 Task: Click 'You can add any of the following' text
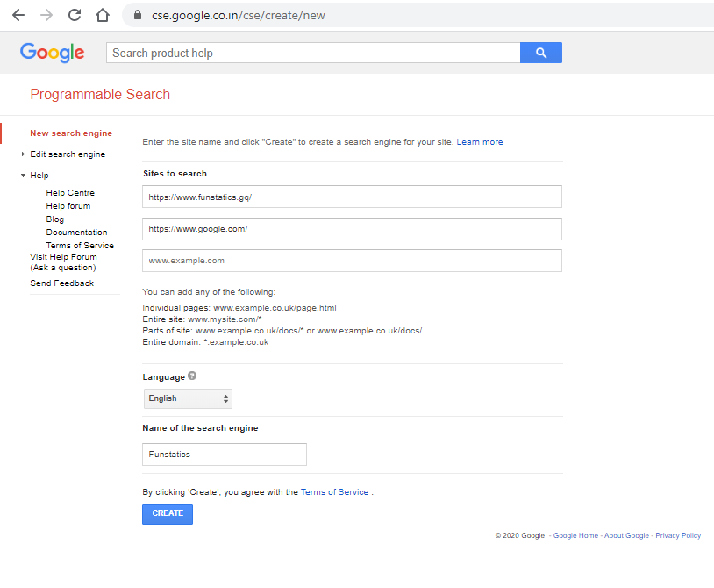[209, 292]
